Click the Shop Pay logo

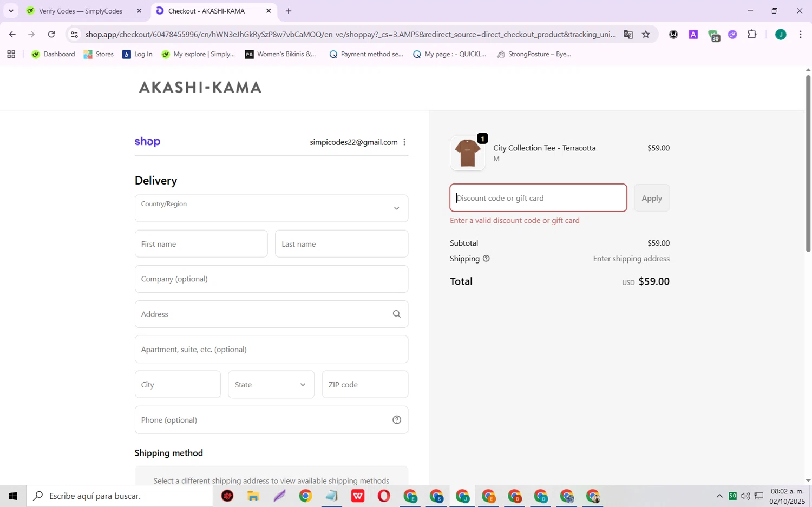click(x=147, y=142)
